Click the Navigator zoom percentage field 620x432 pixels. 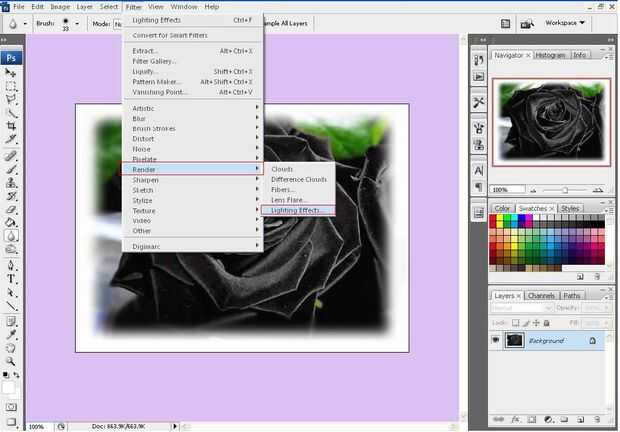(507, 190)
